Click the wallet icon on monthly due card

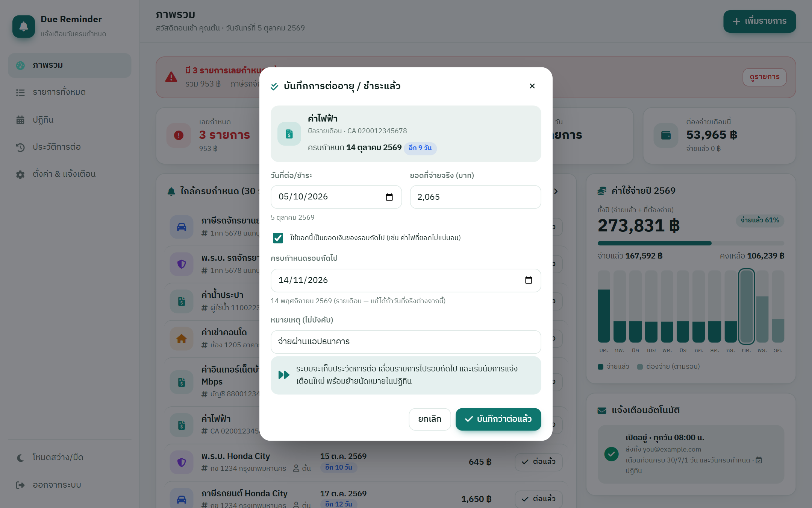point(666,135)
